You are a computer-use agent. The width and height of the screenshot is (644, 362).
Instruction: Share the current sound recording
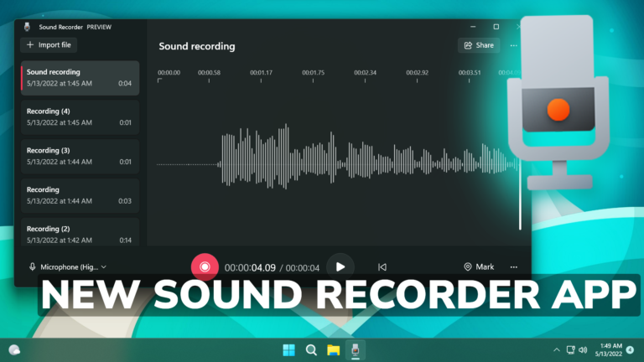478,45
